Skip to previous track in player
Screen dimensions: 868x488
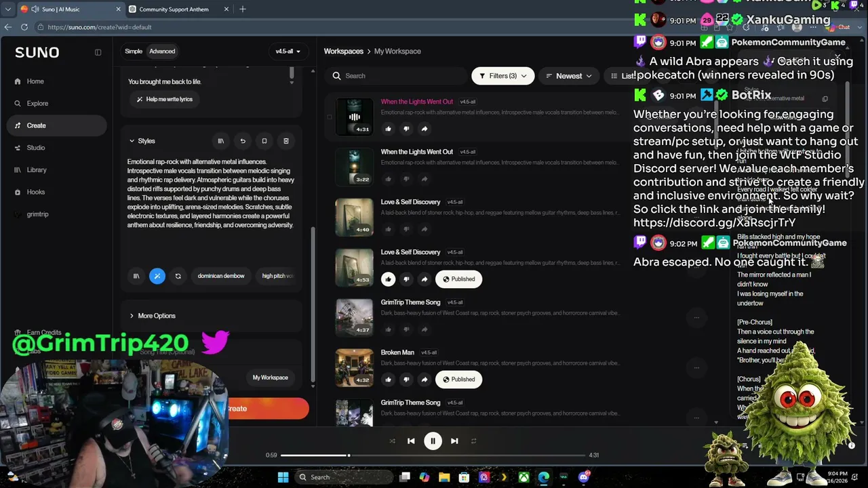411,441
